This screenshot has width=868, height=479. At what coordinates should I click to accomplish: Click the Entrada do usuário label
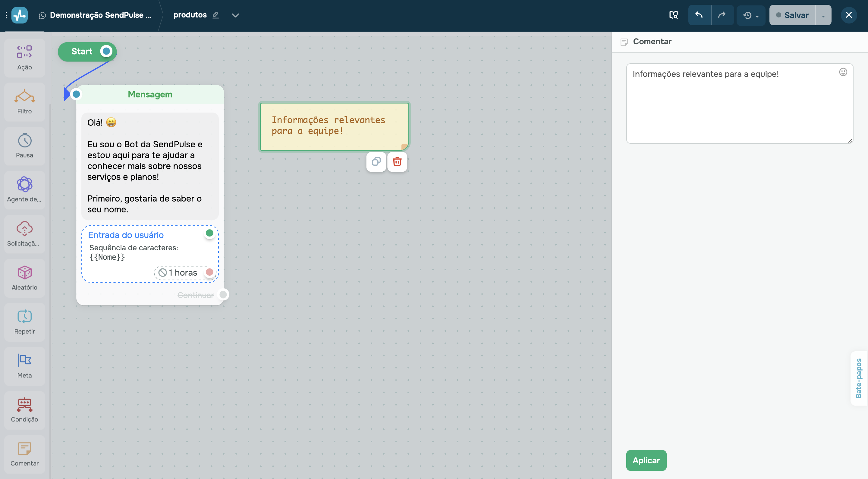tap(126, 235)
